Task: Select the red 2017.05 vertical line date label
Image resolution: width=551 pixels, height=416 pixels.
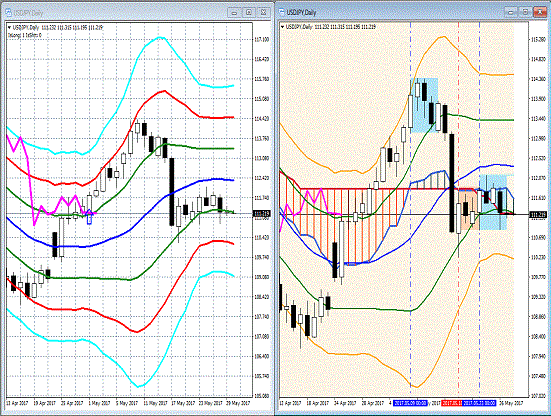Action: [x=452, y=403]
